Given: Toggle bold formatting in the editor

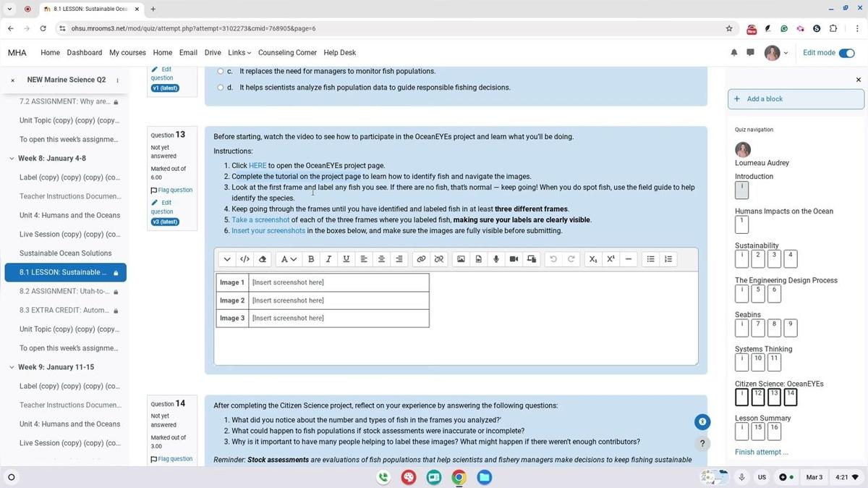Looking at the screenshot, I should pyautogui.click(x=311, y=259).
